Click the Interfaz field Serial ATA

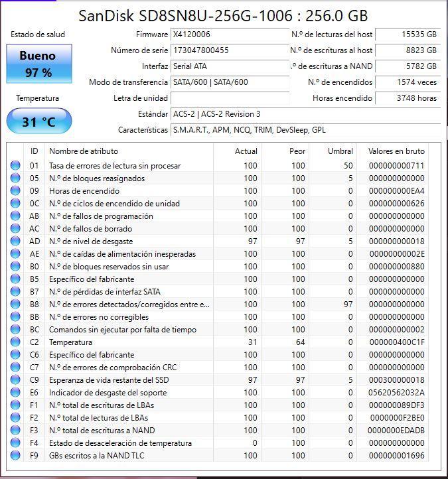[230, 66]
